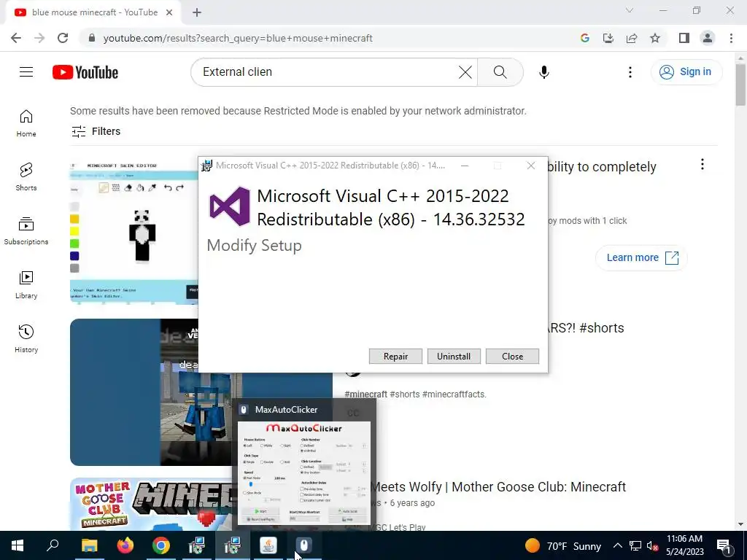
Task: Click the install app icon in address bar
Action: pyautogui.click(x=608, y=38)
